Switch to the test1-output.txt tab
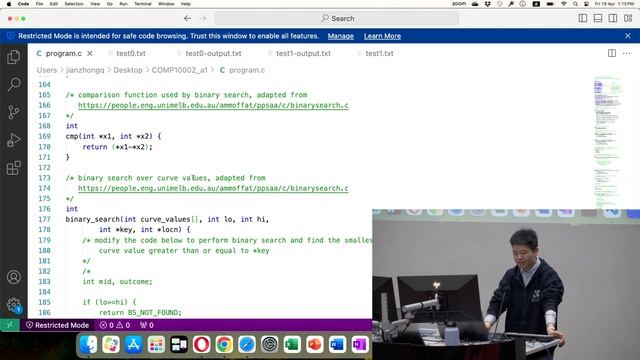 [303, 53]
